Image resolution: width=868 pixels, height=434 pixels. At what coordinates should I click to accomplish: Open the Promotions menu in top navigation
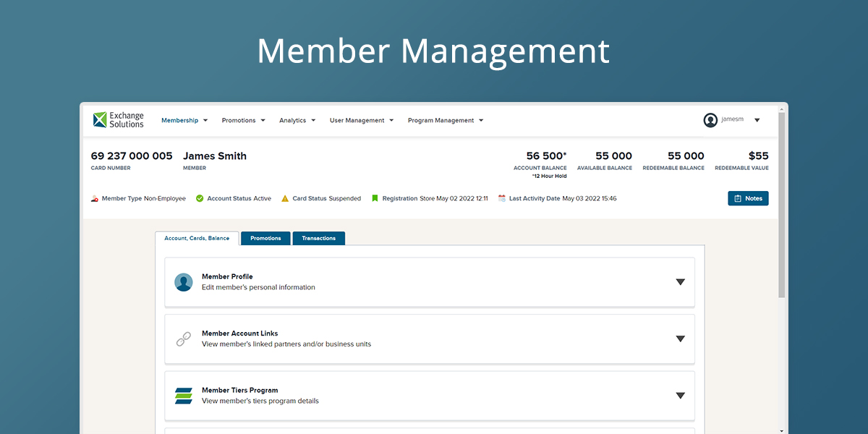click(243, 121)
